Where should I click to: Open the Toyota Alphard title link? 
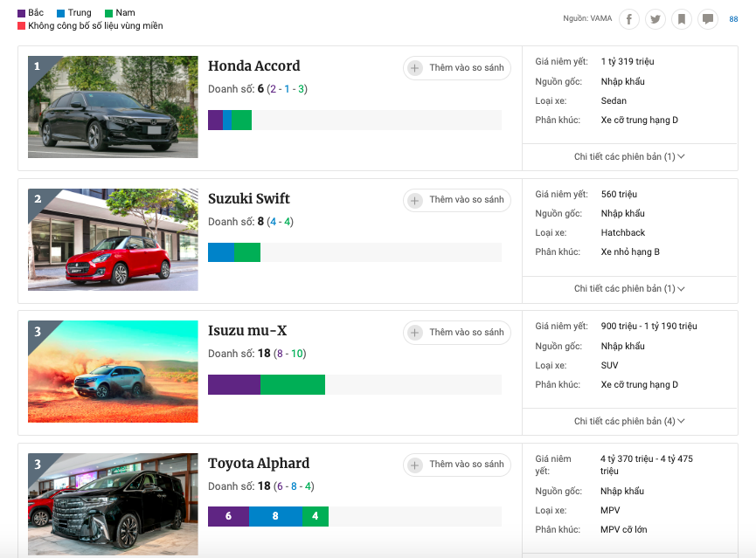[259, 463]
